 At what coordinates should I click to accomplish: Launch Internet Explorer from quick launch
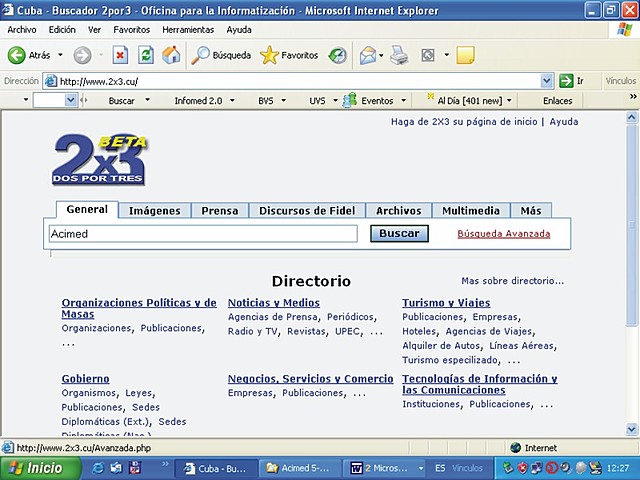(x=98, y=468)
